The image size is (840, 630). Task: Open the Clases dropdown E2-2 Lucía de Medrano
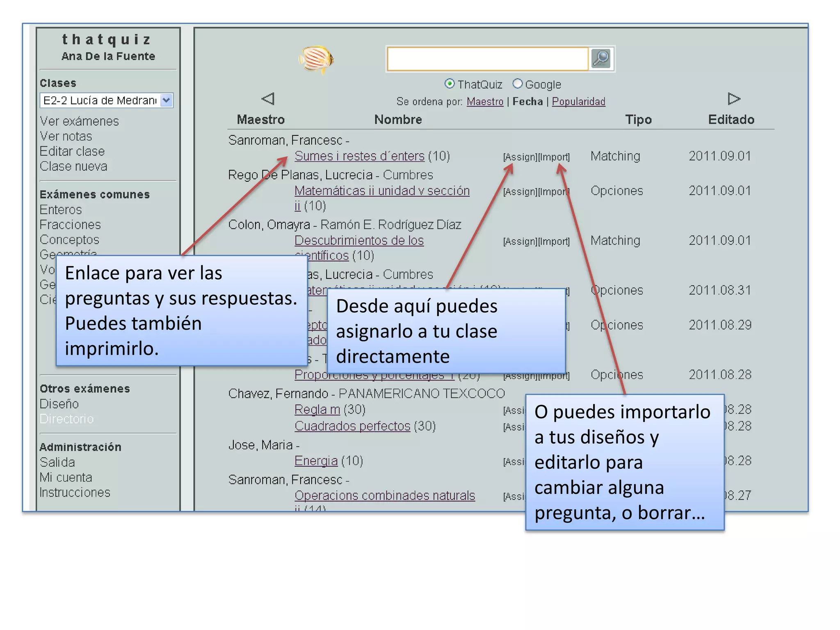pos(106,100)
